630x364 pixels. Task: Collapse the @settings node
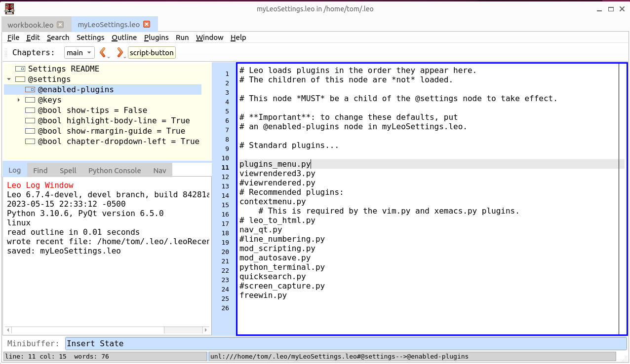coord(8,79)
